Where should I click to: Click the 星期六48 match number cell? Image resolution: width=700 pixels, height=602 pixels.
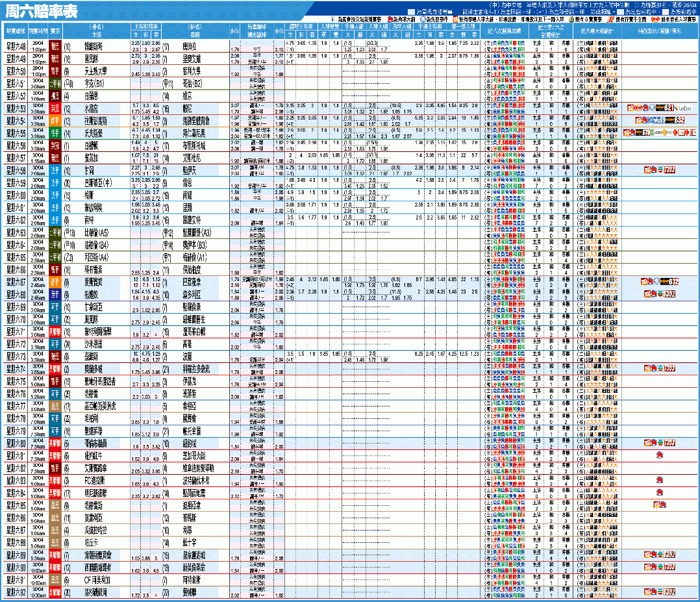tap(16, 47)
